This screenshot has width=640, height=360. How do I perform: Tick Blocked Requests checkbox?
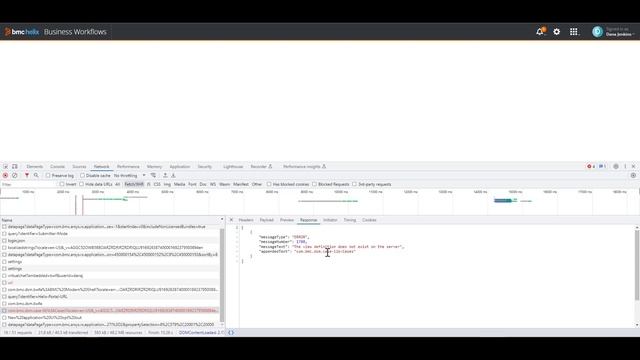click(314, 184)
